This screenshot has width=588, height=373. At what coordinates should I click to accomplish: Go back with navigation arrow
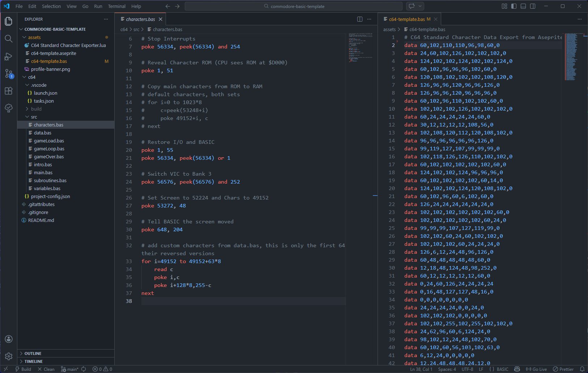point(168,6)
